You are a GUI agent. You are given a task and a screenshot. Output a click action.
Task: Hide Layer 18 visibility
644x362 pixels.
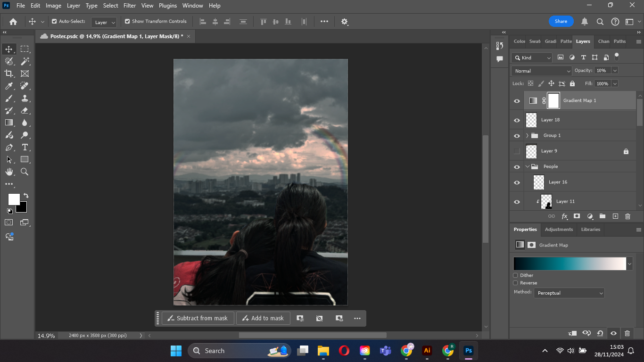pos(517,120)
